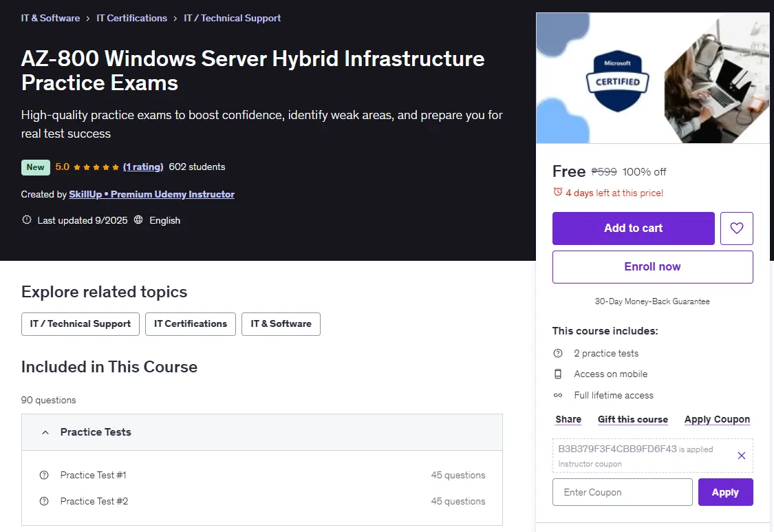
Task: Click the course preview image
Action: 653,78
